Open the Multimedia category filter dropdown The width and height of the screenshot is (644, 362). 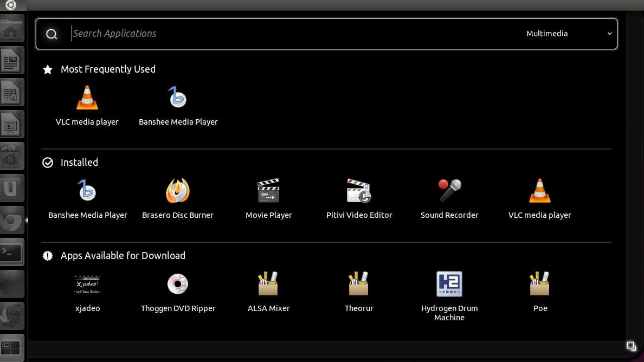pos(569,34)
